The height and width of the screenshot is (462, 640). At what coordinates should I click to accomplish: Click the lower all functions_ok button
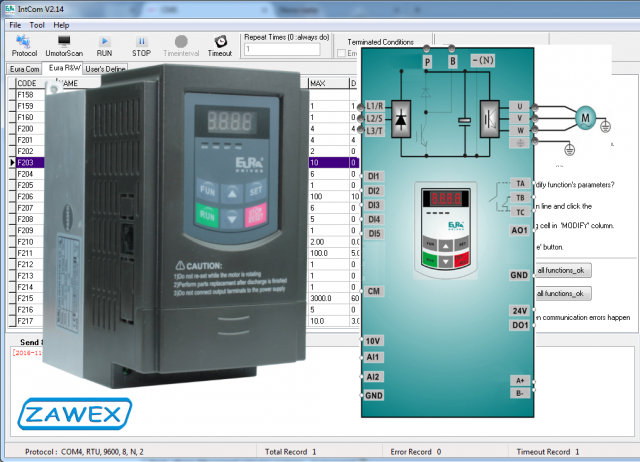click(563, 293)
